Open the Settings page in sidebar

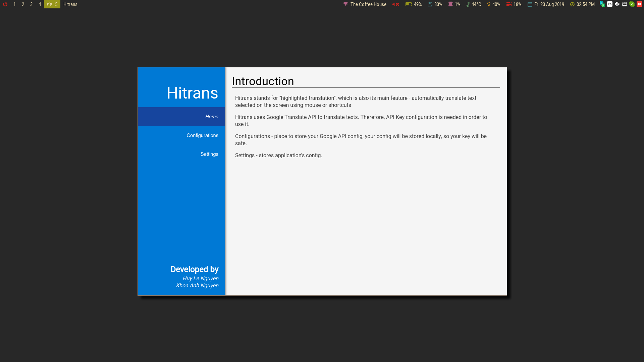[181, 154]
